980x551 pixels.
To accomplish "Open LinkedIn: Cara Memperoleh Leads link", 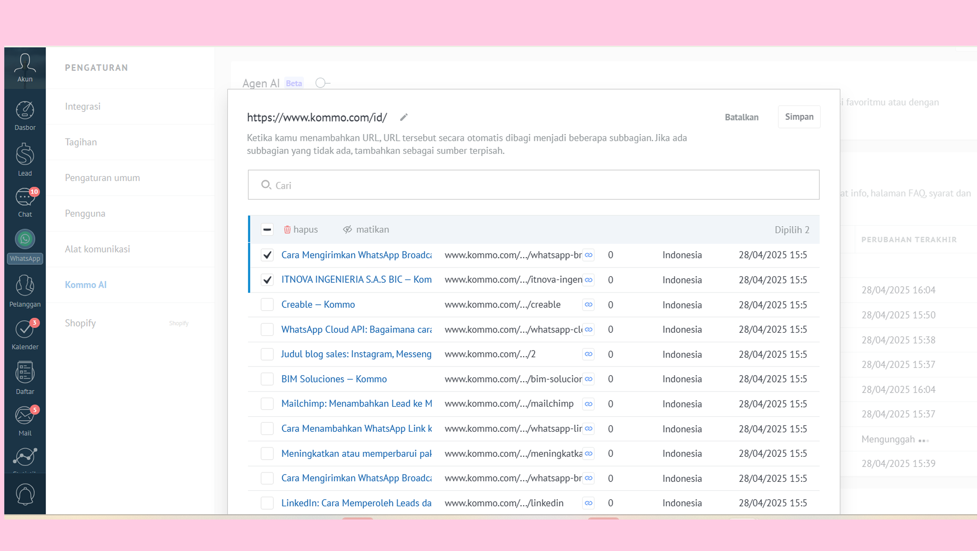I will pyautogui.click(x=357, y=503).
